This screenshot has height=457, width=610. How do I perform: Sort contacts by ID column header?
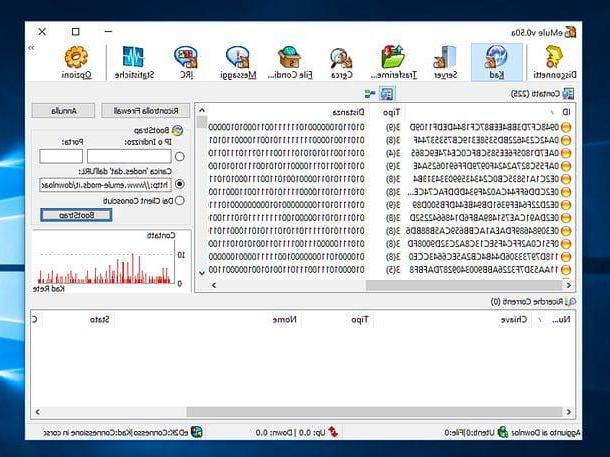(490, 112)
